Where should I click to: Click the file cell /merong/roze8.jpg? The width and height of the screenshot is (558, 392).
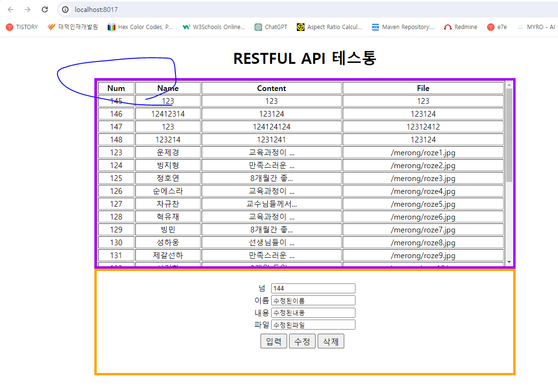pyautogui.click(x=423, y=242)
